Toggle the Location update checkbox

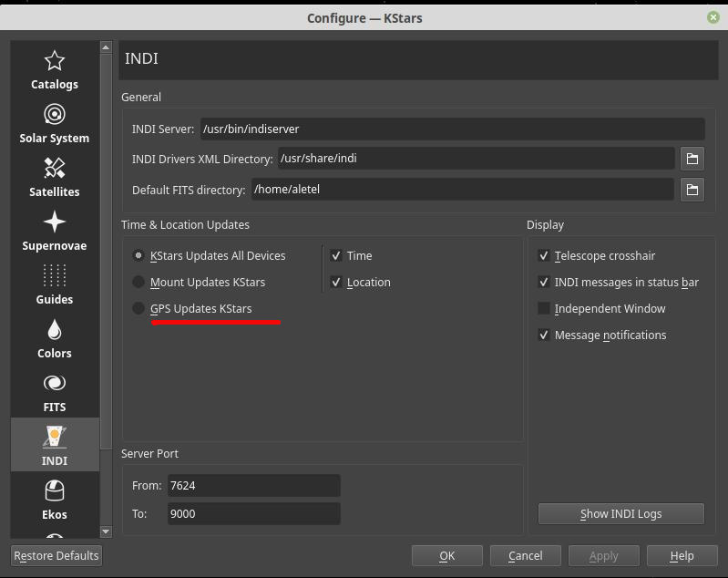pyautogui.click(x=360, y=282)
